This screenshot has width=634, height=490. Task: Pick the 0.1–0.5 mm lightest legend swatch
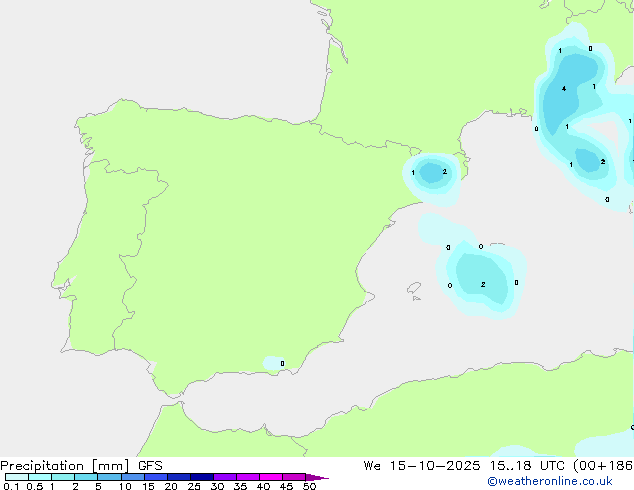click(x=17, y=477)
